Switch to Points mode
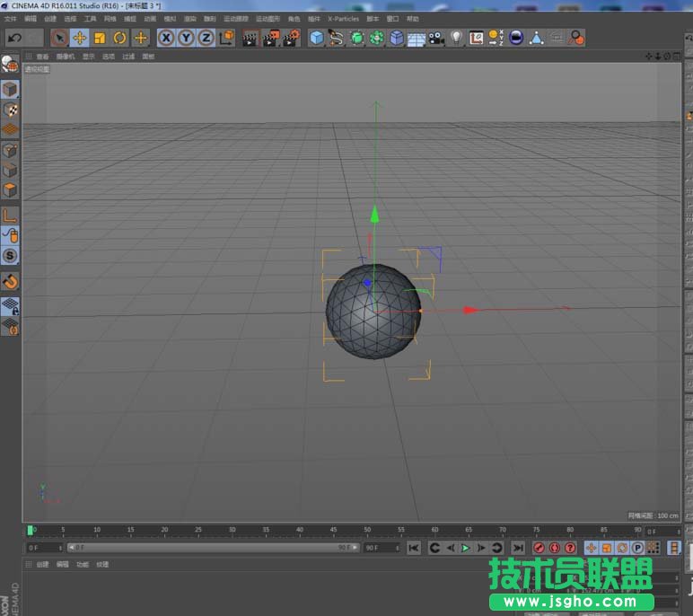 click(10, 150)
